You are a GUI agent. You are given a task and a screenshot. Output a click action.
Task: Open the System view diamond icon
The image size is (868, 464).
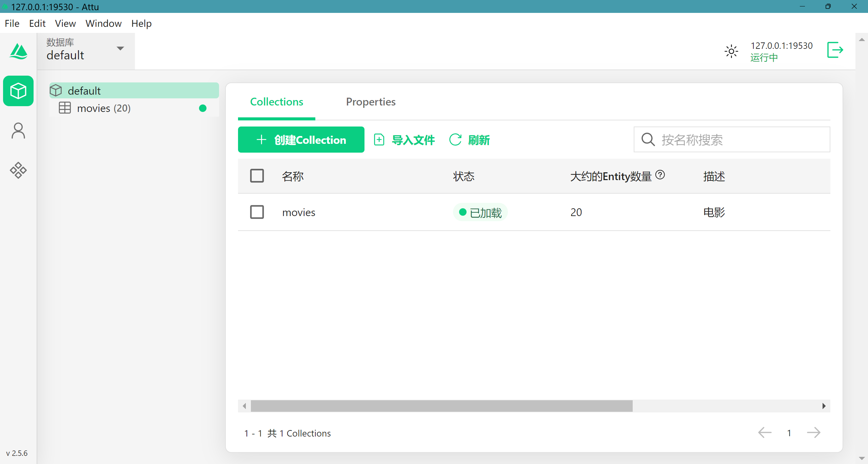click(x=18, y=170)
